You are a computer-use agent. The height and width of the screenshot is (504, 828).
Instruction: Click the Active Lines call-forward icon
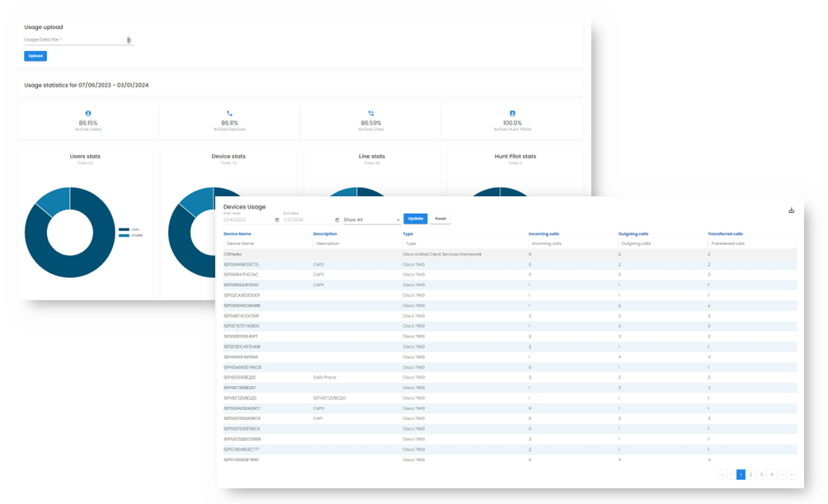(370, 113)
